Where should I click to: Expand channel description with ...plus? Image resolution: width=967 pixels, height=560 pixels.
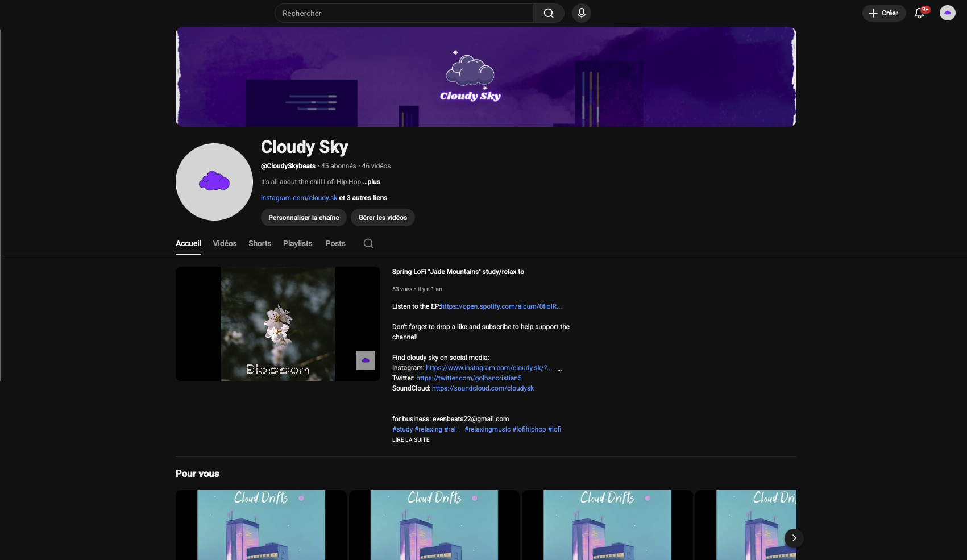pyautogui.click(x=372, y=182)
